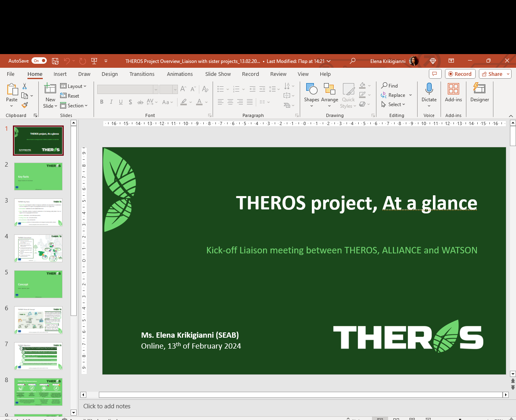Switch to the Animations tab
This screenshot has width=516, height=420.
[x=180, y=74]
